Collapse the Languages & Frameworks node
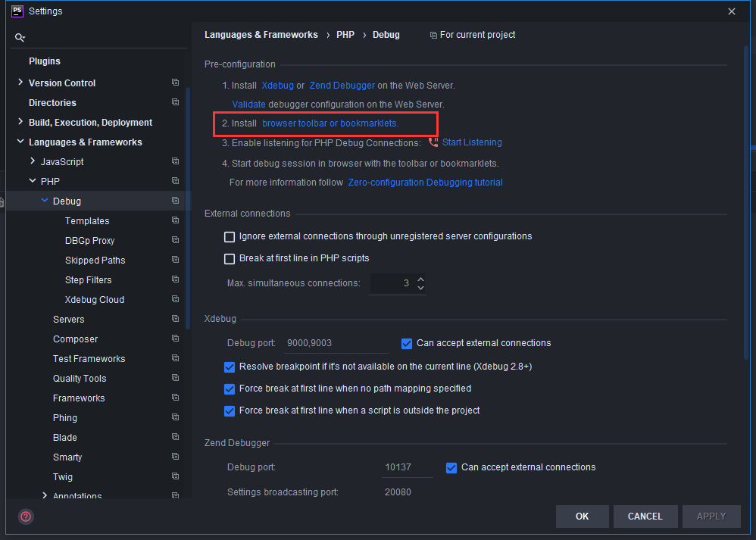The width and height of the screenshot is (756, 540). click(x=20, y=142)
